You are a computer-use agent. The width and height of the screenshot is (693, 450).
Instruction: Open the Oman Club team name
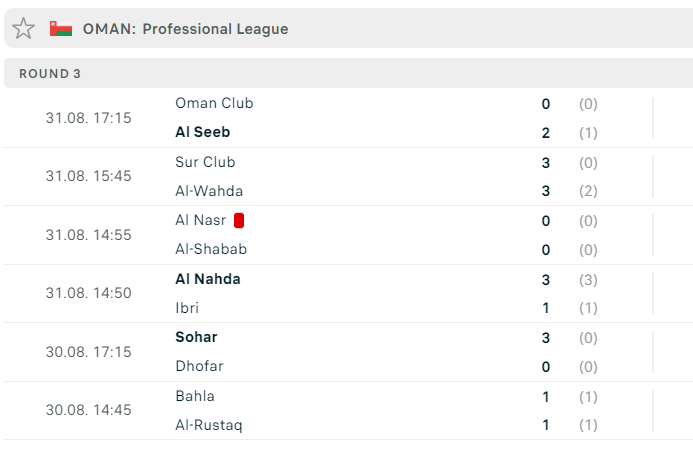coord(214,103)
